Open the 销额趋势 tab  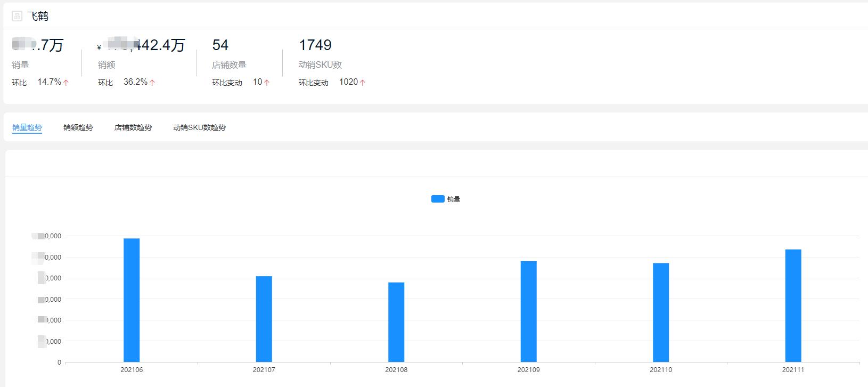pyautogui.click(x=78, y=127)
